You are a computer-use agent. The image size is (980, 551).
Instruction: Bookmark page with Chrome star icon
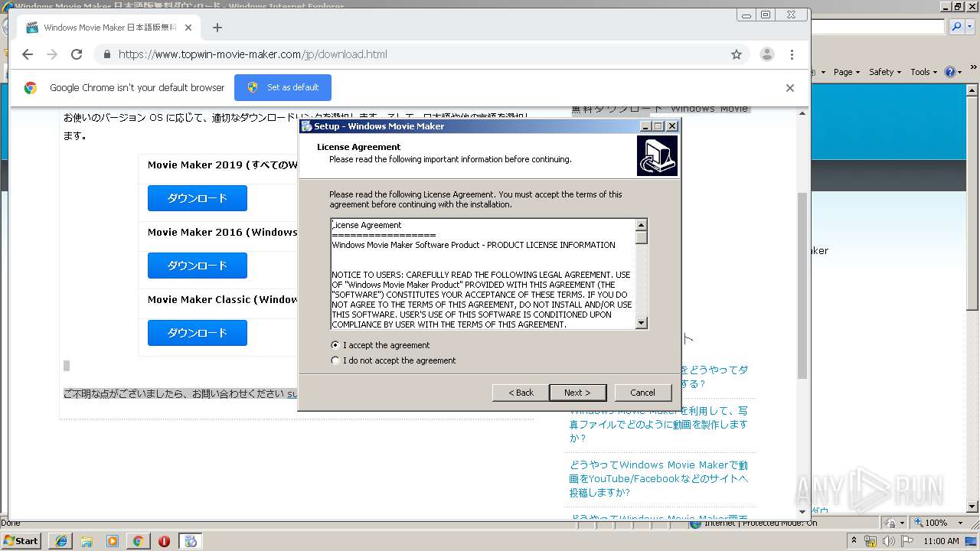737,54
